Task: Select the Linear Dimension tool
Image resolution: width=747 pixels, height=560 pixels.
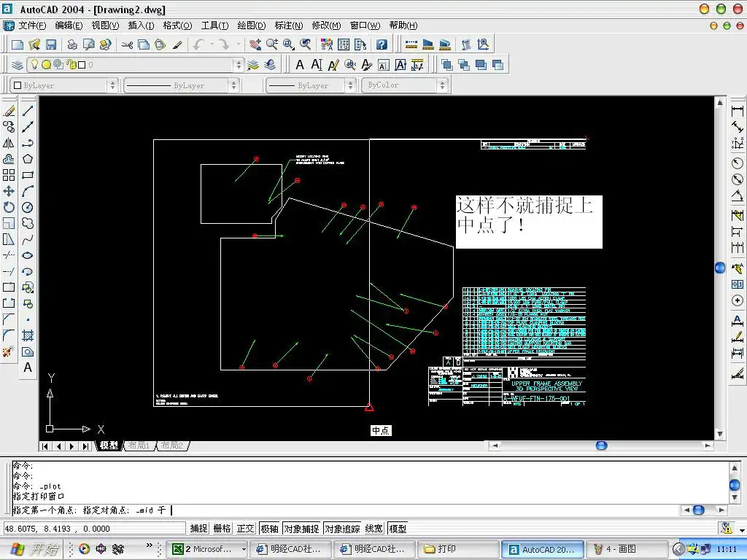Action: coord(737,111)
